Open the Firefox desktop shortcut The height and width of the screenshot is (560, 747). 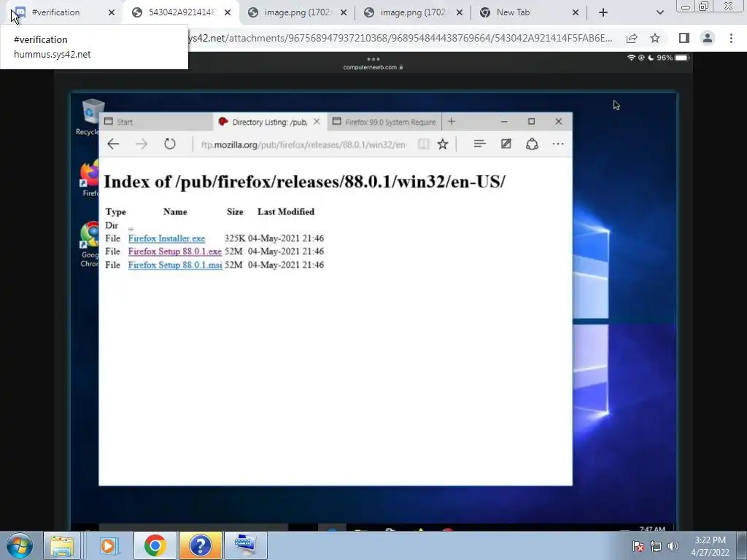coord(90,179)
